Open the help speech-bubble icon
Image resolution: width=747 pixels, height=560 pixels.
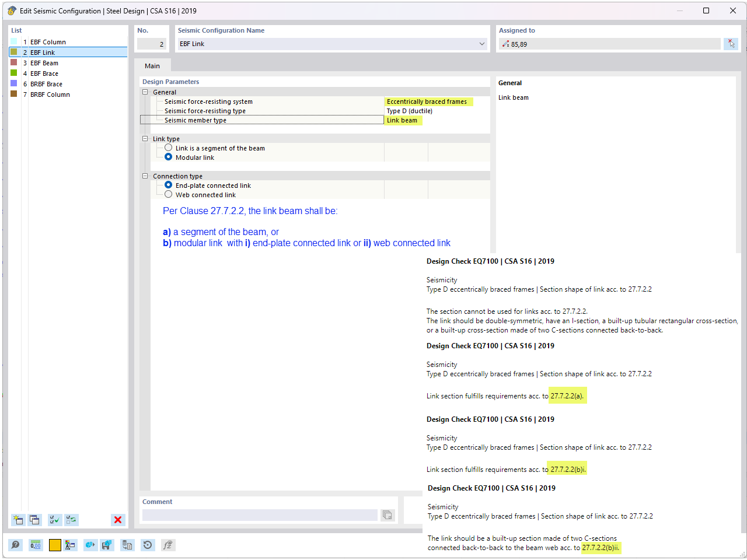pos(16,545)
